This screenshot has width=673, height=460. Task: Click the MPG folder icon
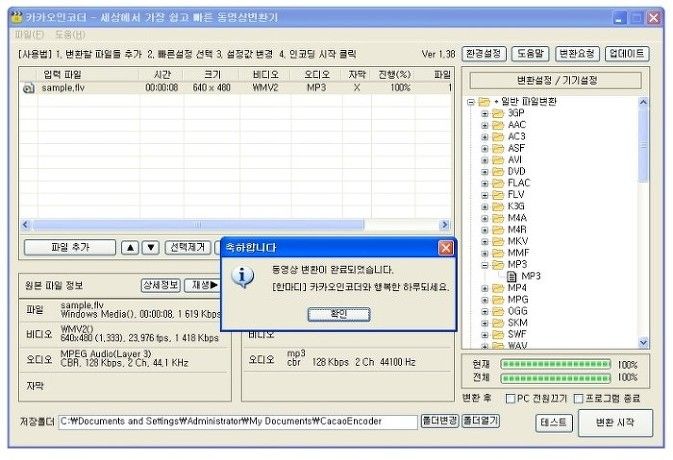pyautogui.click(x=498, y=300)
